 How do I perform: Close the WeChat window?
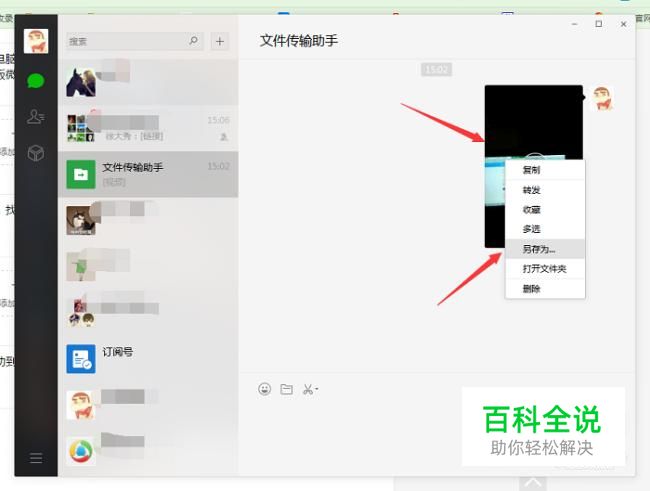tap(623, 24)
